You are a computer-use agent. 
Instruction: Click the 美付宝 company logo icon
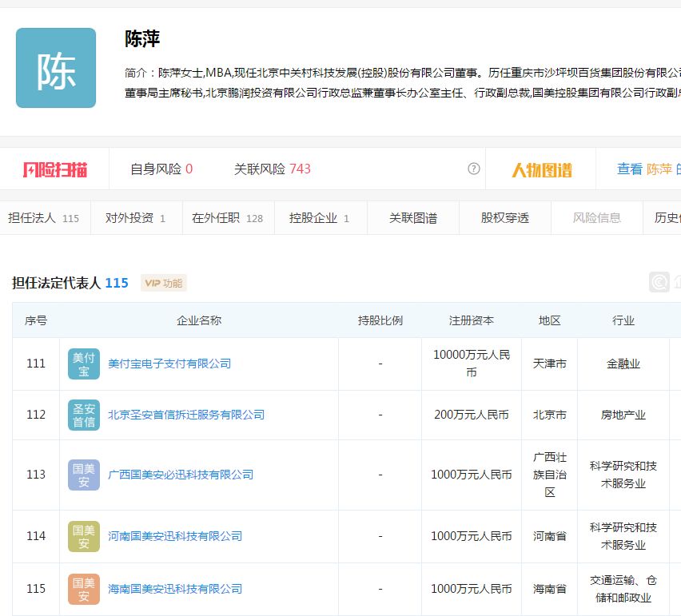click(x=84, y=364)
